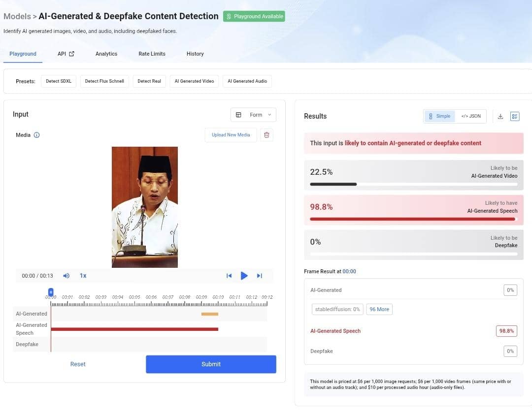Select the Detect Flux Schnell preset
The width and height of the screenshot is (532, 417).
(104, 81)
